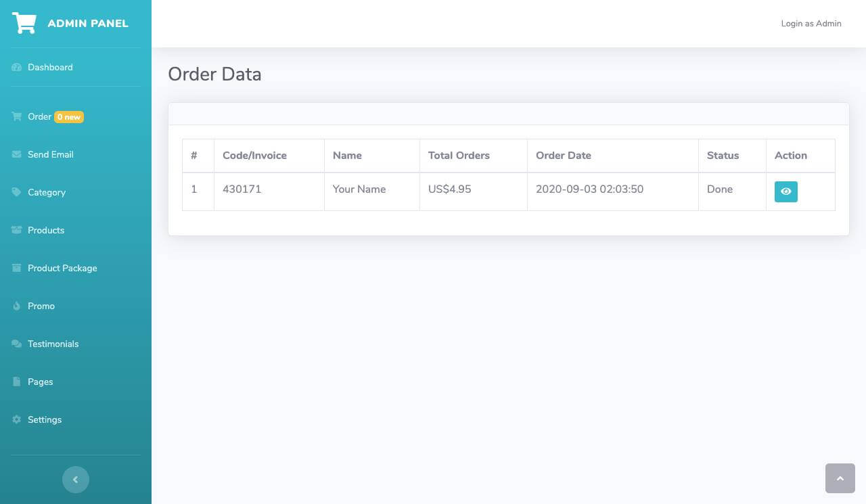Click the Dashboard gauge icon
The width and height of the screenshot is (866, 504).
[17, 67]
